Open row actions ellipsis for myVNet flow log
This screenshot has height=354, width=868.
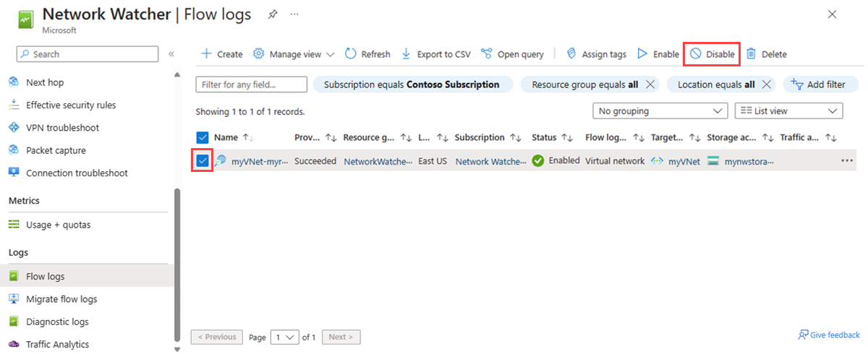847,161
